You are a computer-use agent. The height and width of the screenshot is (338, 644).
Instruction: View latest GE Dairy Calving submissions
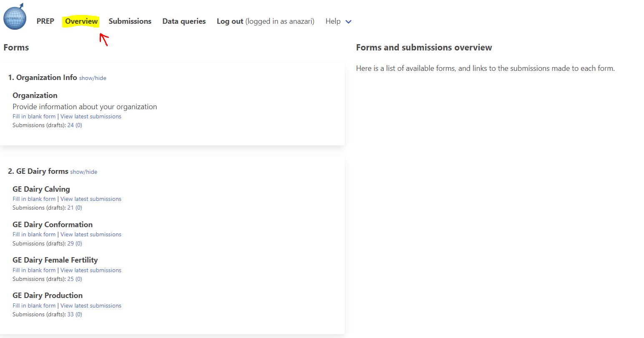tap(91, 199)
